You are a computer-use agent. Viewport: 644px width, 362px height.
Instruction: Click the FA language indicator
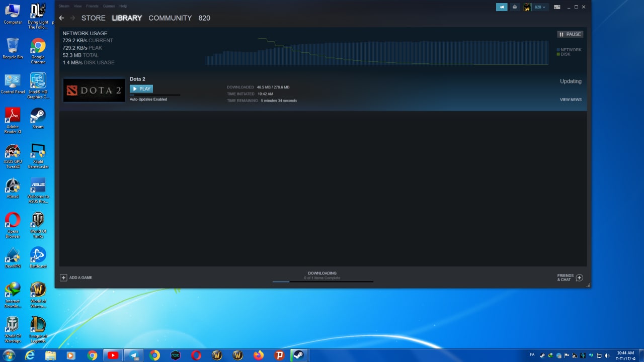532,355
